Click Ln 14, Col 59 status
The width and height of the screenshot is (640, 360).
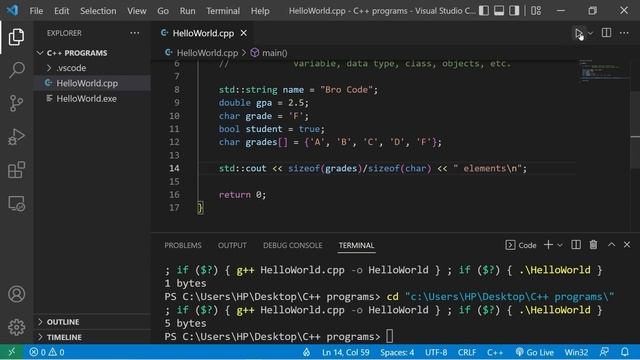tap(345, 352)
